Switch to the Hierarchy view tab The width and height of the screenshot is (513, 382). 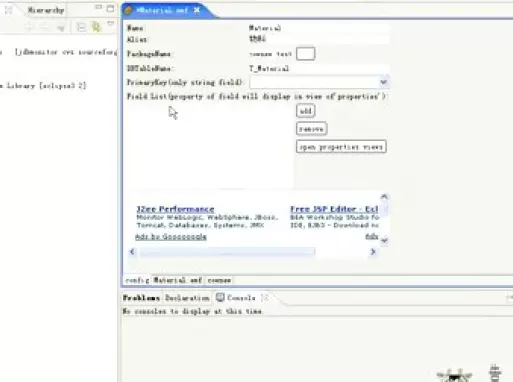(46, 10)
